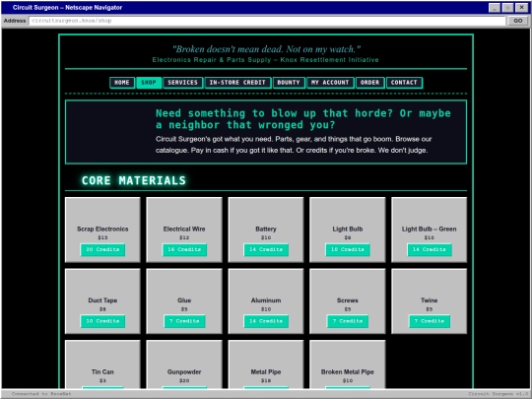532x399 pixels.
Task: Click 7 Credits under Glue
Action: (184, 321)
